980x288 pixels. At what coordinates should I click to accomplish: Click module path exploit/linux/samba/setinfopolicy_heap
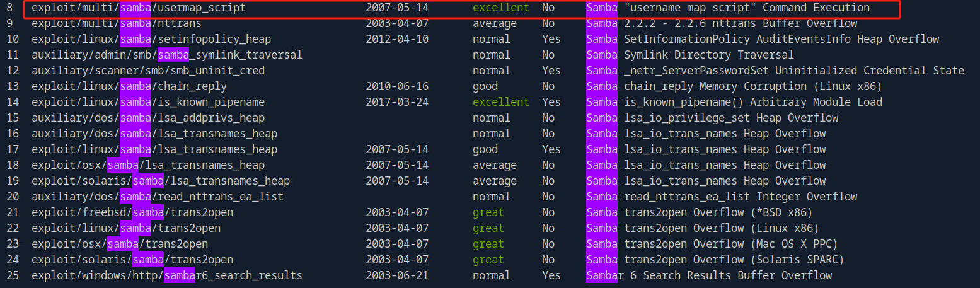tap(151, 40)
